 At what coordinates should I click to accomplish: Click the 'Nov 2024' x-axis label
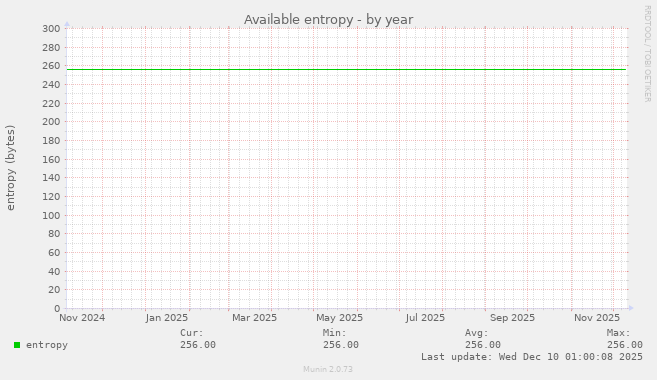click(82, 318)
